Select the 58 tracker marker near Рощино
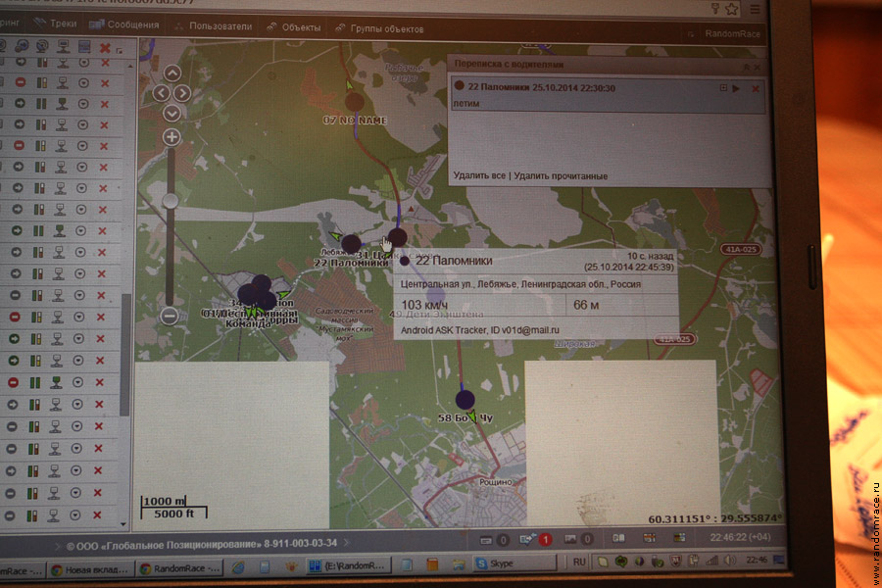The height and width of the screenshot is (588, 882). point(465,399)
